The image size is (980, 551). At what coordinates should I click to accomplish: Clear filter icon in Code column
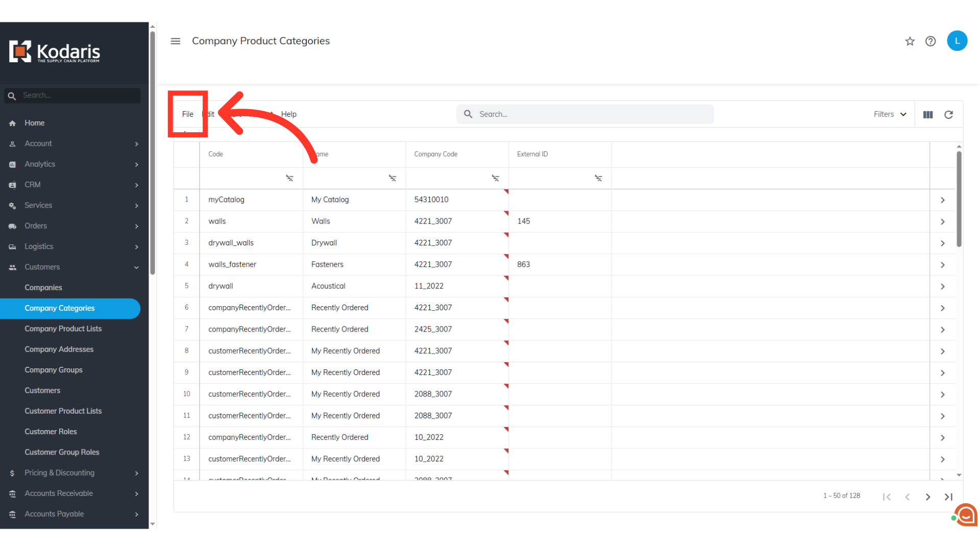(289, 178)
